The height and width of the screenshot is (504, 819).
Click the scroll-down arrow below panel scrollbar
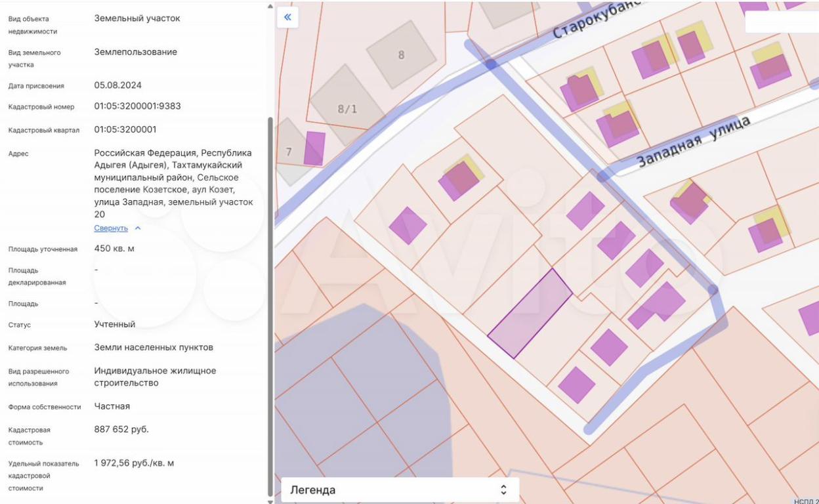[270, 500]
